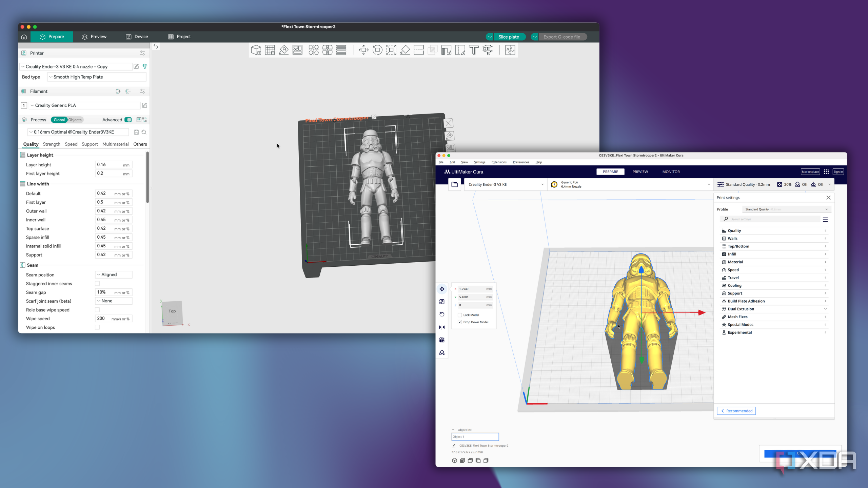868x488 pixels.
Task: Select the Cut tool icon
Action: (419, 50)
